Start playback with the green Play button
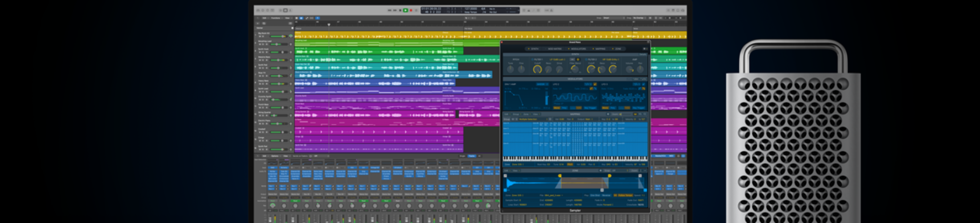Image resolution: width=980 pixels, height=223 pixels. pos(405,10)
